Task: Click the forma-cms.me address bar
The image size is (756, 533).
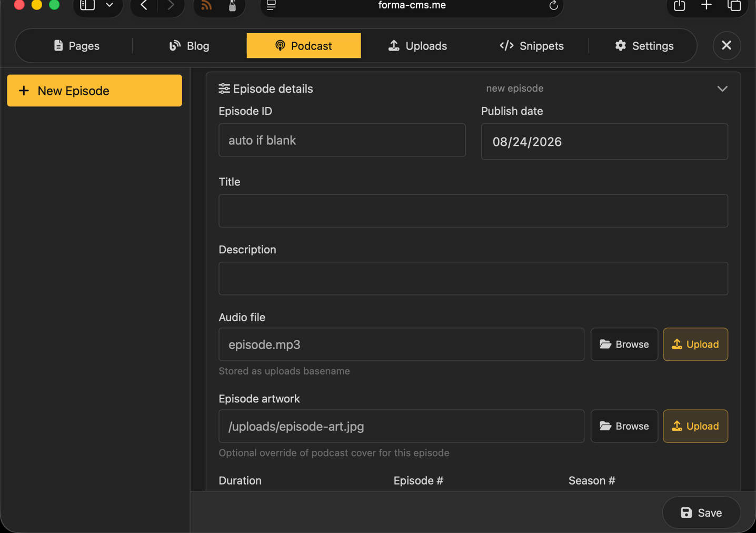Action: 412,5
